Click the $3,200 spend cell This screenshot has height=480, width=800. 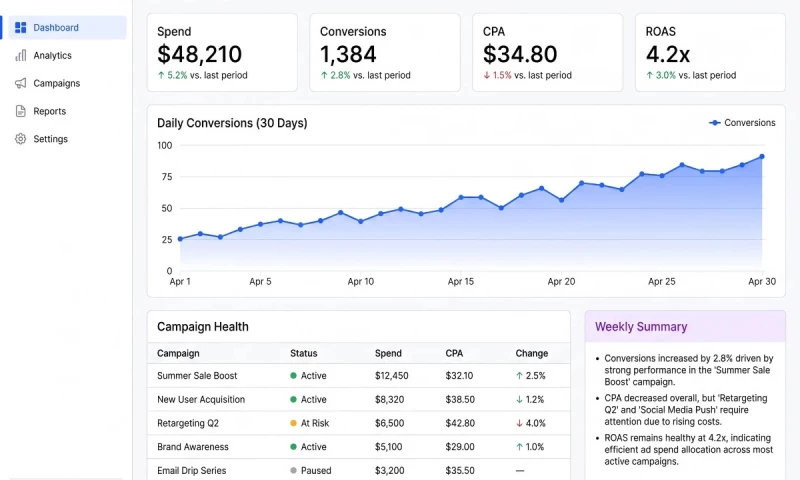[389, 470]
